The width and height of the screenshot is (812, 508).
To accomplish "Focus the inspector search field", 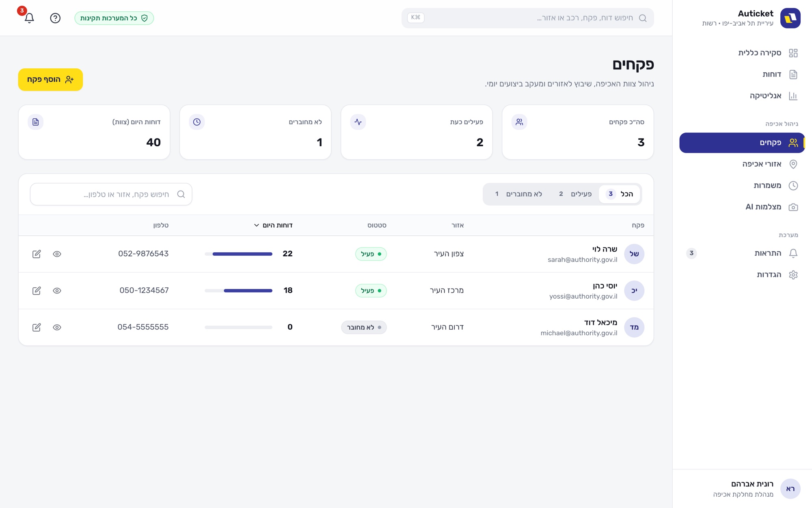I will click(111, 194).
